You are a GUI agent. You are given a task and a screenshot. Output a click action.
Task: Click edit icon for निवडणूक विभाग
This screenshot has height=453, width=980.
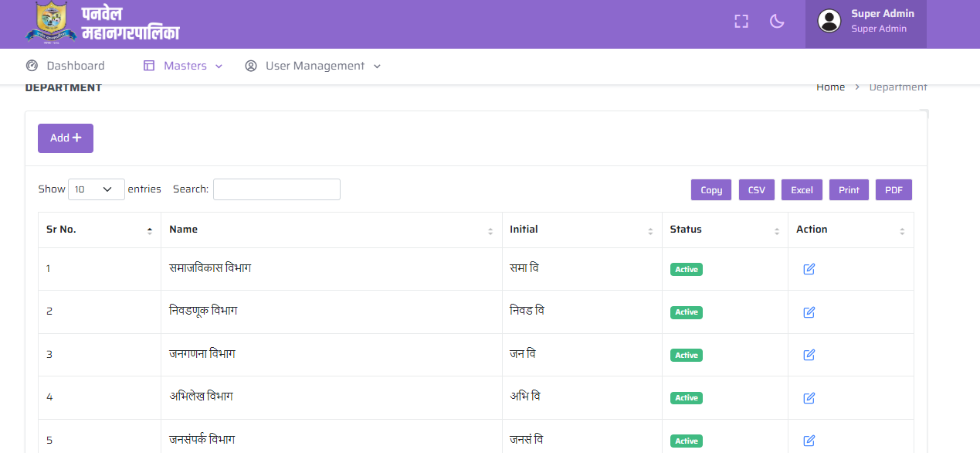click(809, 312)
